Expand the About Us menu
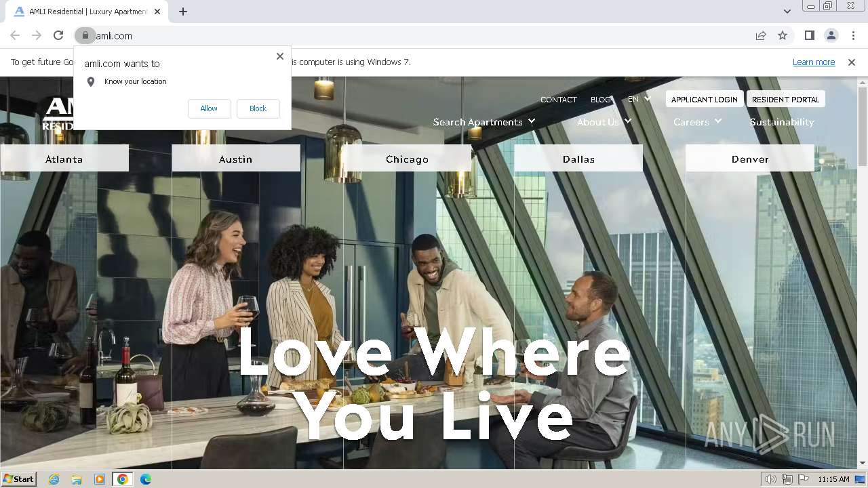This screenshot has height=488, width=868. coord(604,122)
